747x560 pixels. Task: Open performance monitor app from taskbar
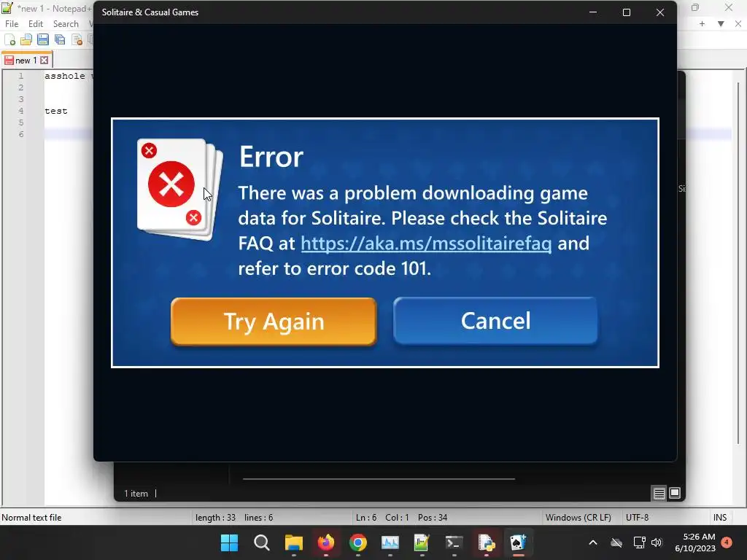click(x=390, y=542)
